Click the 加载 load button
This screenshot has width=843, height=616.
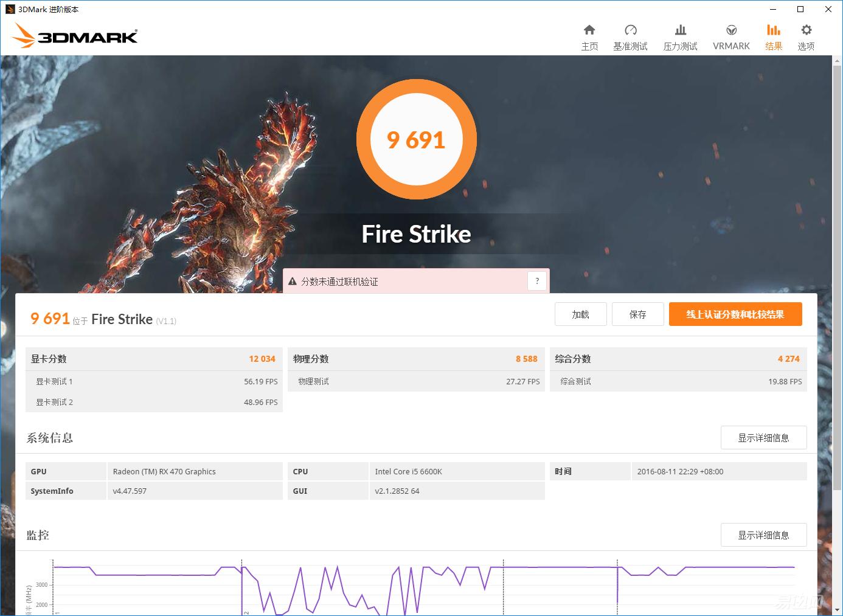coord(580,314)
